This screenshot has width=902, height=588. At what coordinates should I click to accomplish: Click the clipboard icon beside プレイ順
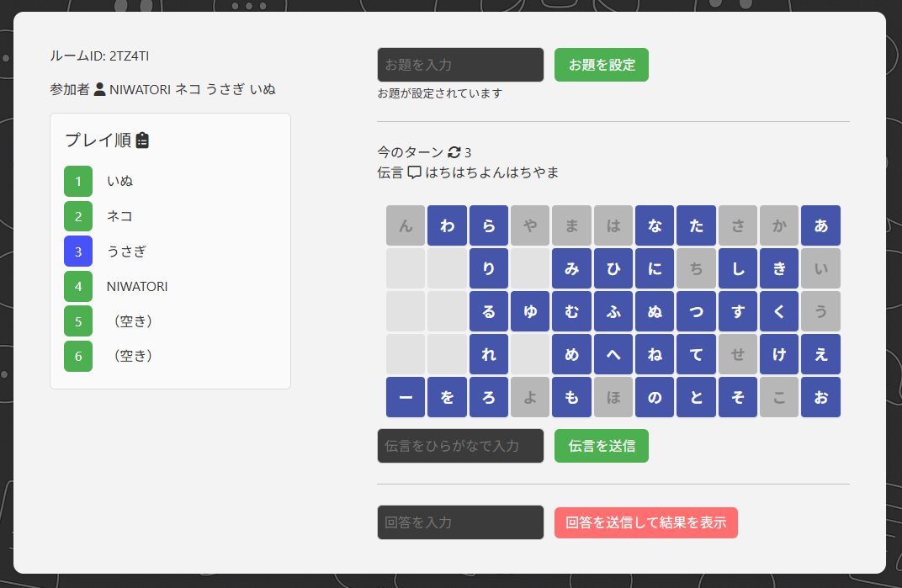pyautogui.click(x=142, y=140)
